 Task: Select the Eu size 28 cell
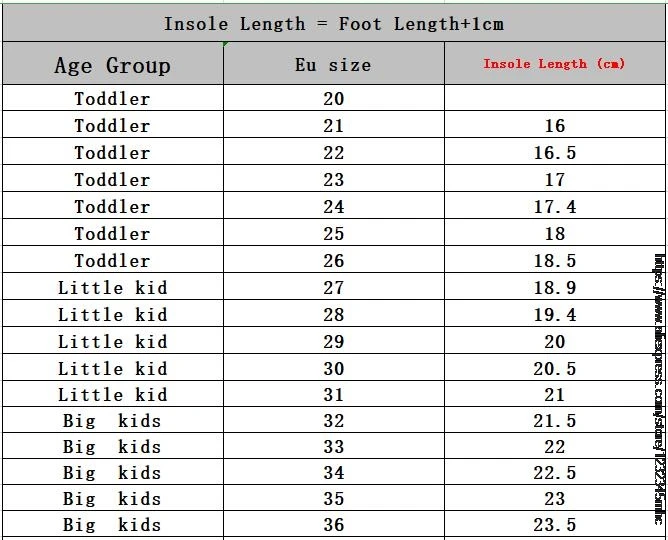click(x=333, y=315)
